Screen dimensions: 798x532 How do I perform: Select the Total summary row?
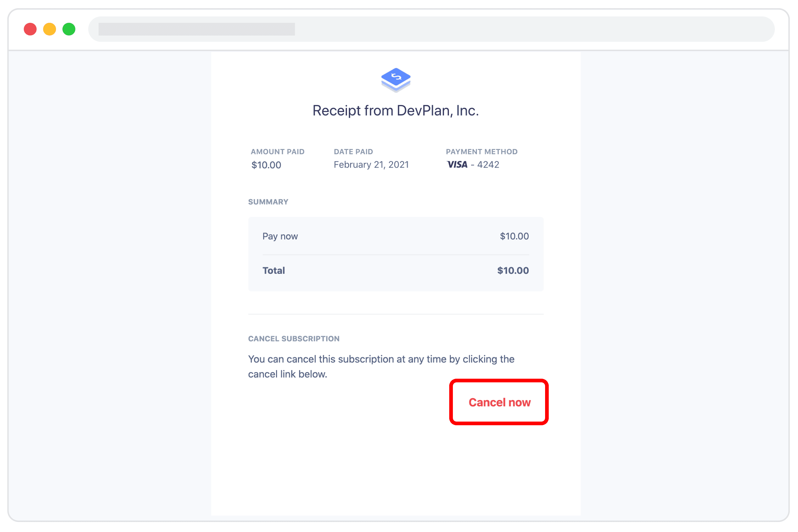click(395, 270)
